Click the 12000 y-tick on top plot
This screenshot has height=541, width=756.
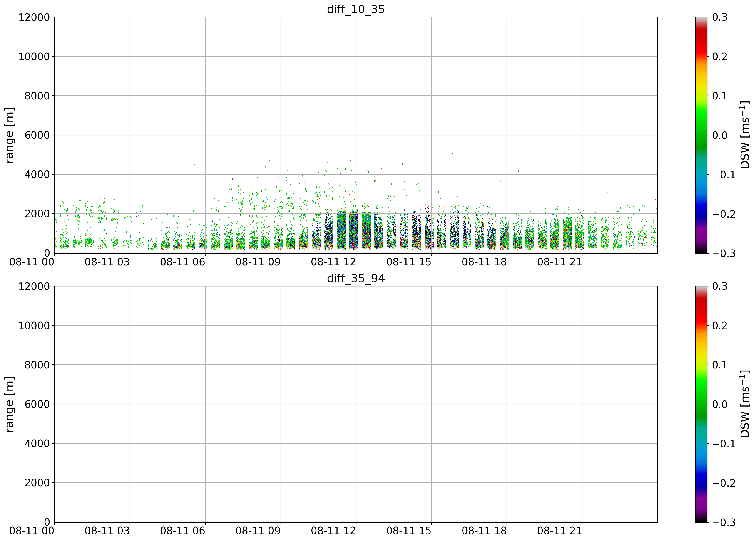point(34,17)
